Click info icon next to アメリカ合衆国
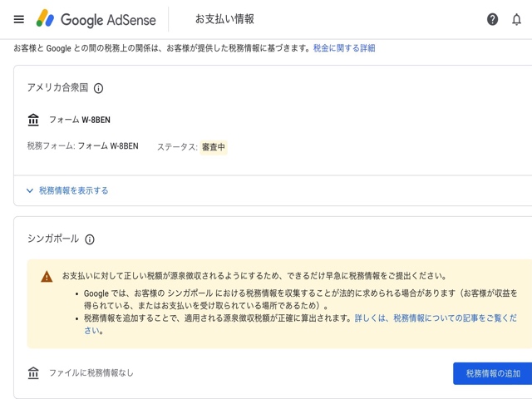Image resolution: width=532 pixels, height=399 pixels. pyautogui.click(x=98, y=88)
